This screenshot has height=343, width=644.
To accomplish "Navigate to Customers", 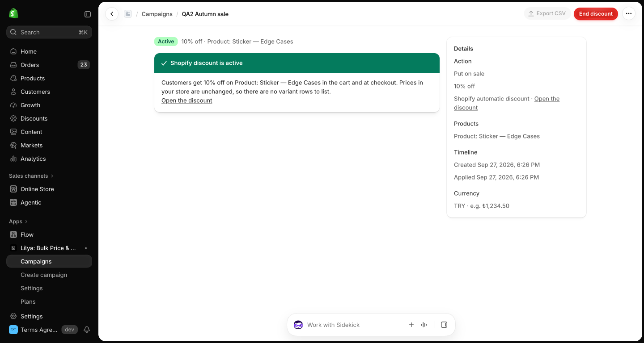I will coord(49,92).
